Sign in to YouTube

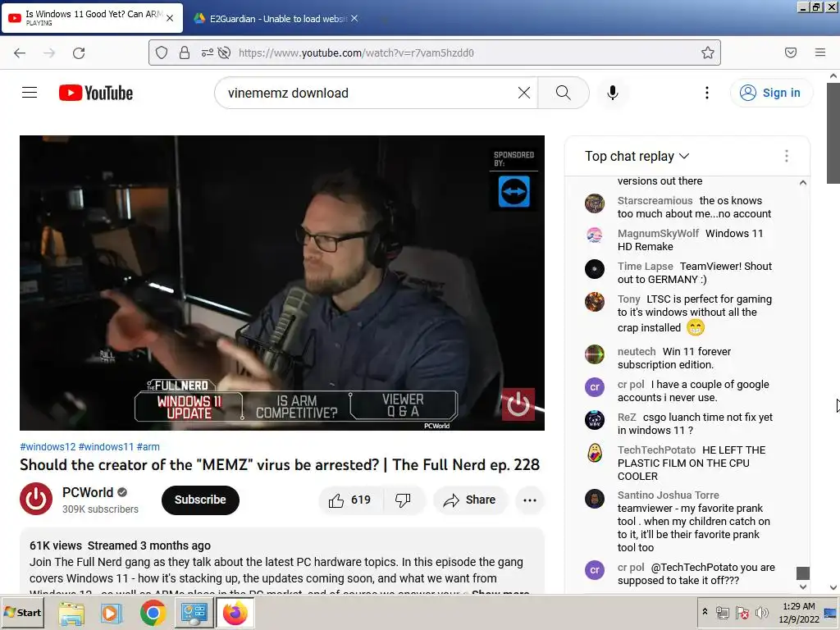tap(771, 93)
